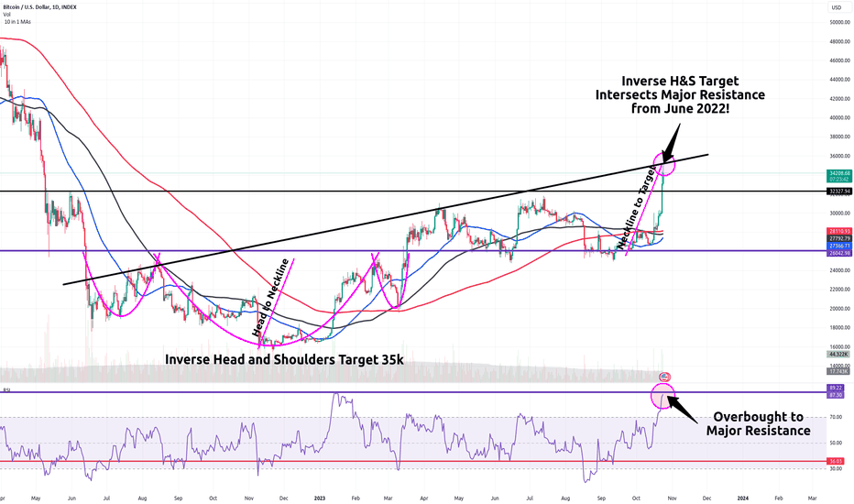Click the 70.00 RSI axis label
Screen dimensions: 854x504
[x=836, y=417]
